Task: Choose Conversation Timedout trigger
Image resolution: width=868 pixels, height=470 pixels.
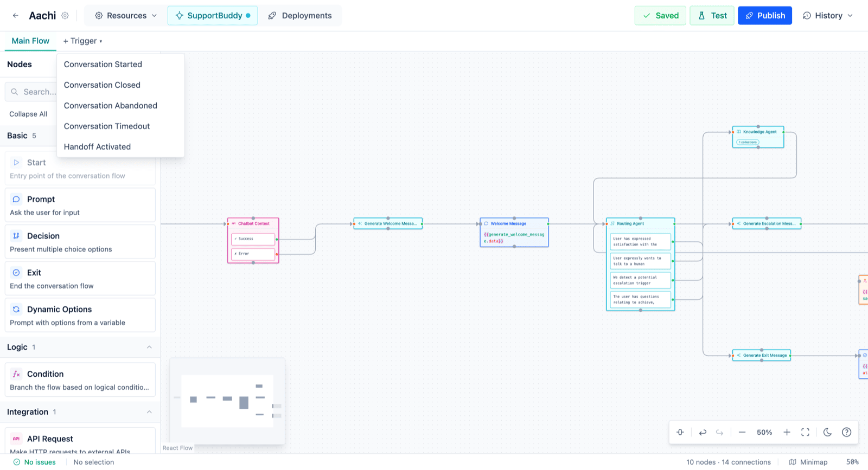Action: point(120,126)
